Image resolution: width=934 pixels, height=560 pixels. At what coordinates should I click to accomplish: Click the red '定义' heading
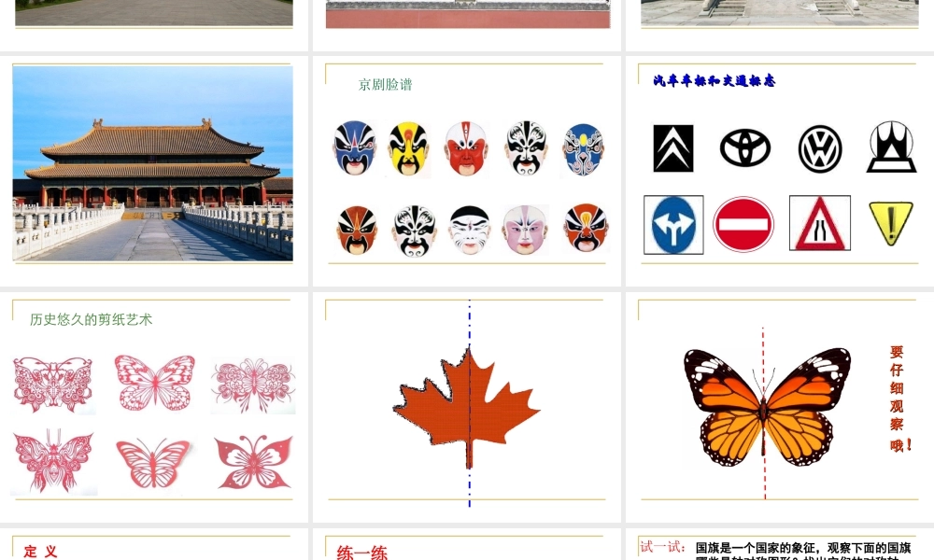(41, 552)
